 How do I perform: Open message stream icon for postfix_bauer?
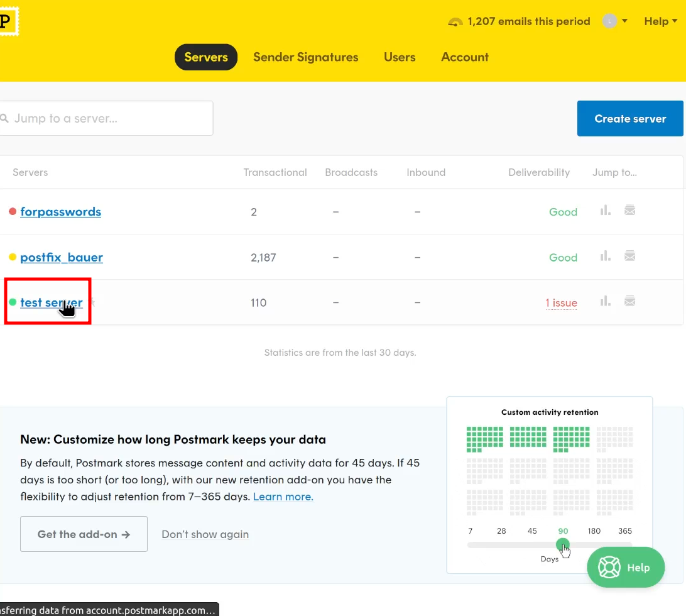(x=629, y=256)
